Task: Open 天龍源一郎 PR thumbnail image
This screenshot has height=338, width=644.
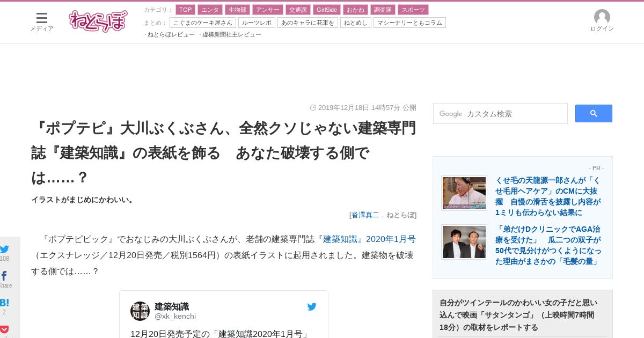Action: (464, 193)
